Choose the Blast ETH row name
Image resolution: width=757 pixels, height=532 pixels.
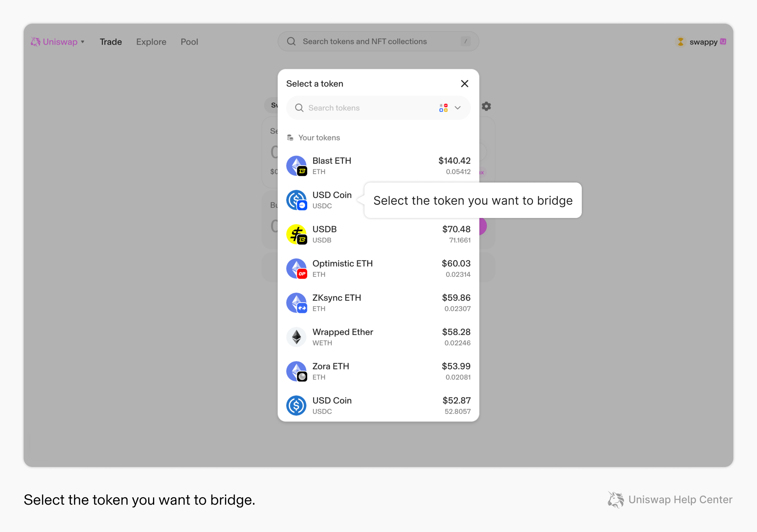click(x=332, y=161)
